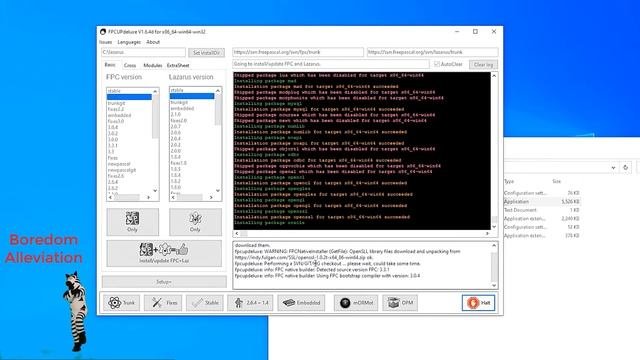Select embedded in FPC version list

pyautogui.click(x=120, y=116)
